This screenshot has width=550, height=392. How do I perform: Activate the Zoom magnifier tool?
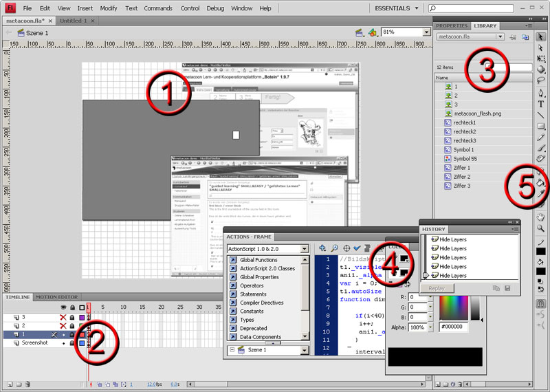[x=541, y=228]
